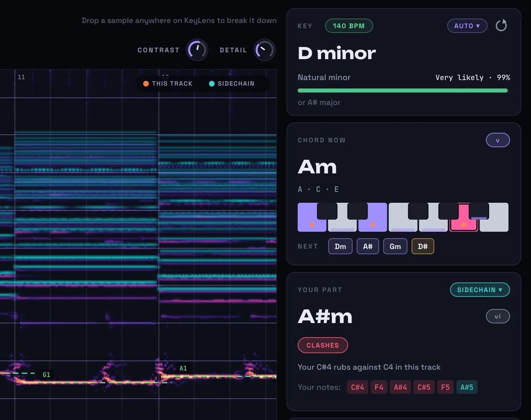Select the A# next chord suggestion
The image size is (531, 420).
tap(368, 246)
